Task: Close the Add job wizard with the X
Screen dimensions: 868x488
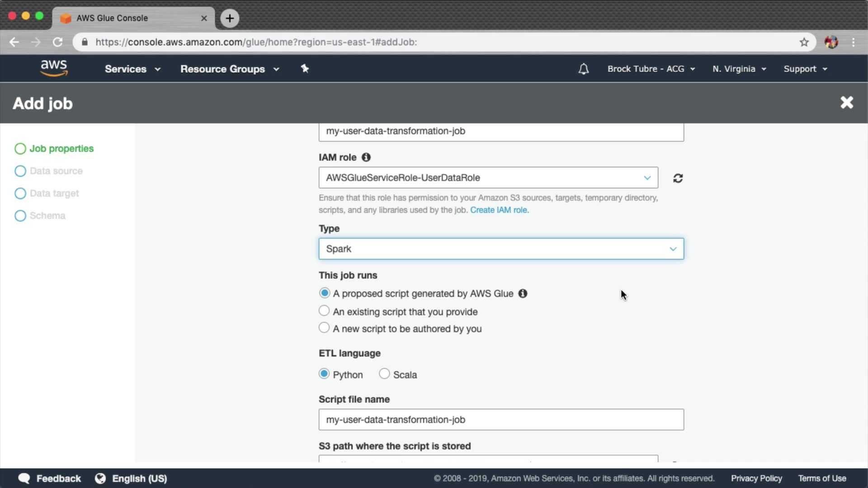Action: [x=846, y=103]
